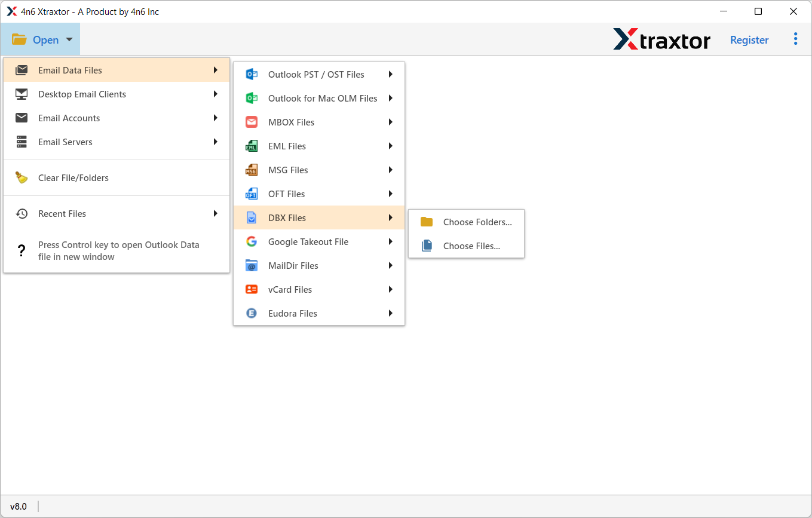Open the three-dot more options menu

[795, 39]
